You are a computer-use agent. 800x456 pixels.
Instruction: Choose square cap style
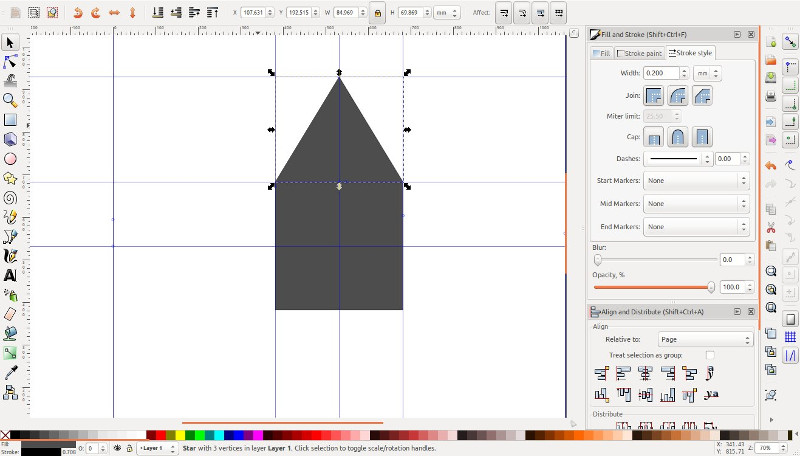coord(702,137)
